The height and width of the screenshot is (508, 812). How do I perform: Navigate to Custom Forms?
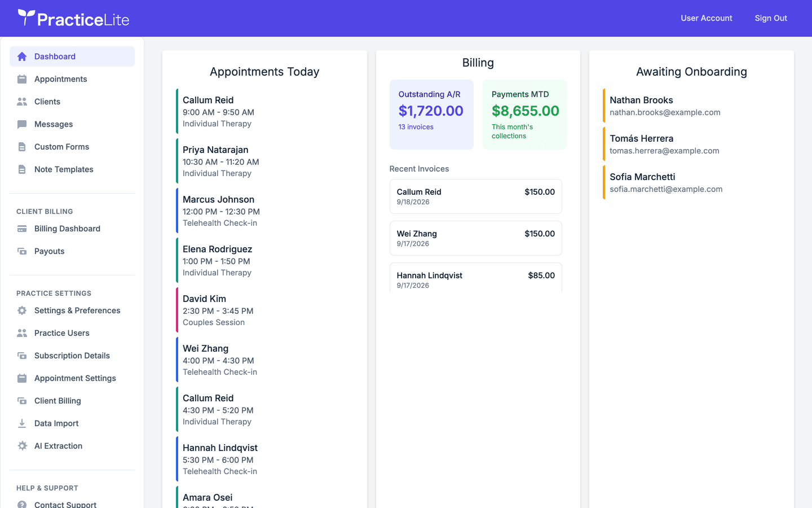(x=72, y=147)
